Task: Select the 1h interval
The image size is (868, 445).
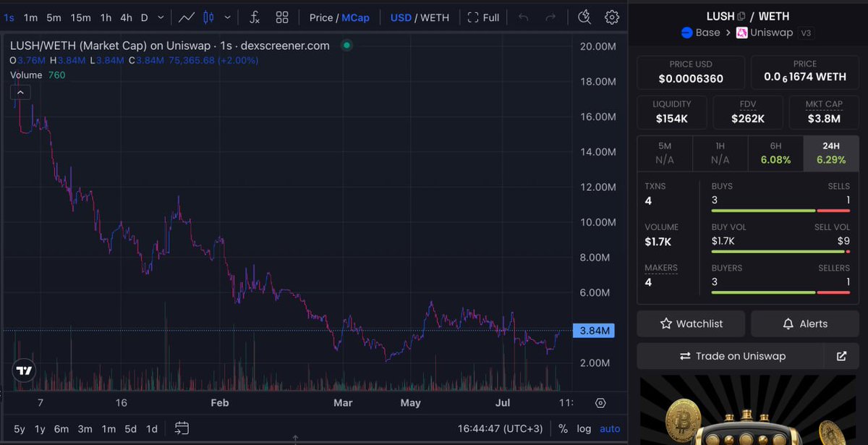Action: pyautogui.click(x=106, y=17)
